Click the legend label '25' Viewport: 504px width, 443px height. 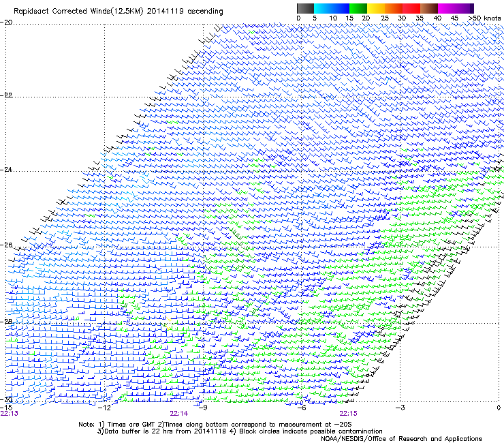click(x=385, y=18)
